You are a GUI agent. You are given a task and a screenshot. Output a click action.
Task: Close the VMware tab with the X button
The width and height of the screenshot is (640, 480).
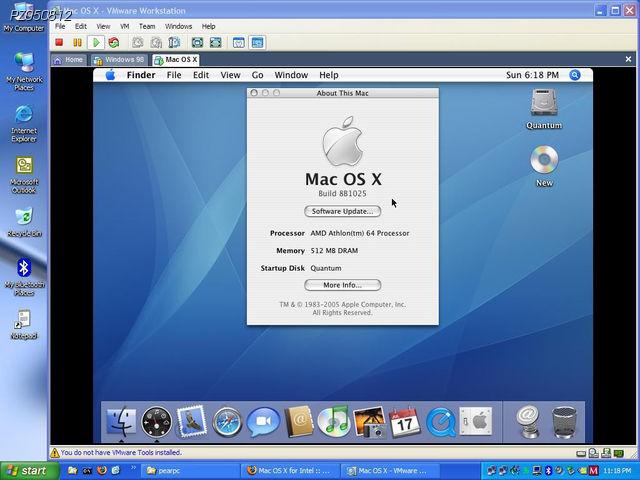tap(628, 60)
